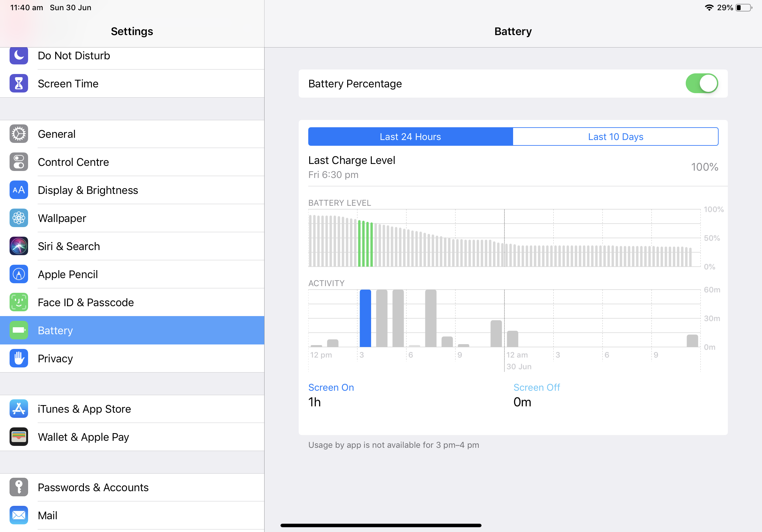
Task: Tap the Display & Brightness AA icon
Action: tap(19, 190)
